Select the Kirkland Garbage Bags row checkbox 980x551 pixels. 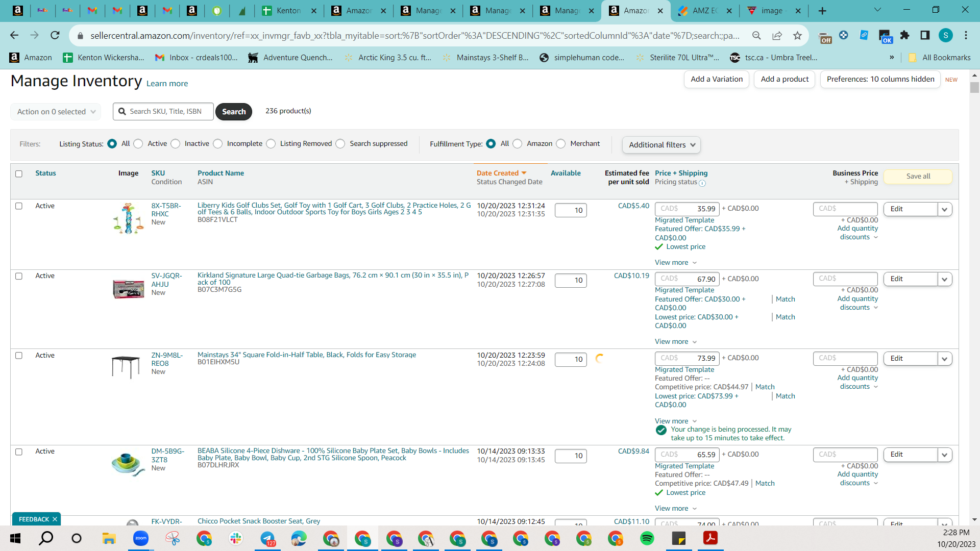click(x=19, y=276)
